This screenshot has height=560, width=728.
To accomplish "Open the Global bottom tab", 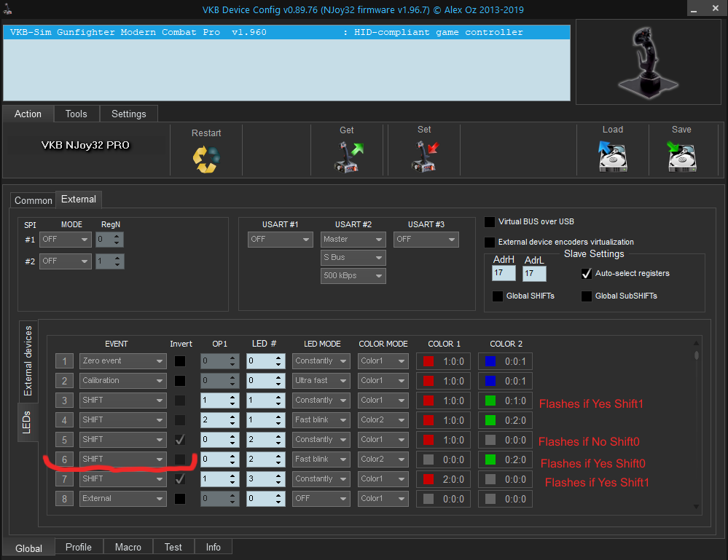I will tap(28, 548).
